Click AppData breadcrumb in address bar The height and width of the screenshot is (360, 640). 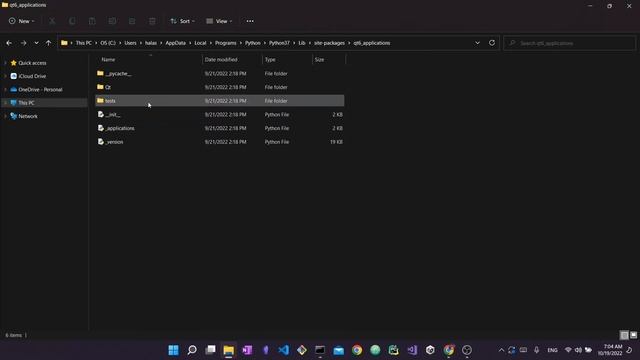pos(176,43)
